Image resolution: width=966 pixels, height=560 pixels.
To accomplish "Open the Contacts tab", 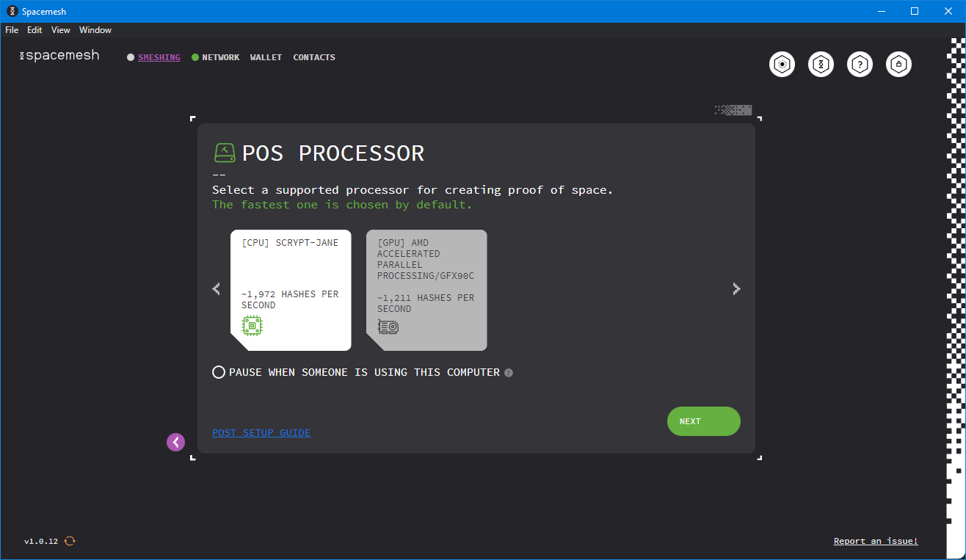I will click(x=314, y=57).
